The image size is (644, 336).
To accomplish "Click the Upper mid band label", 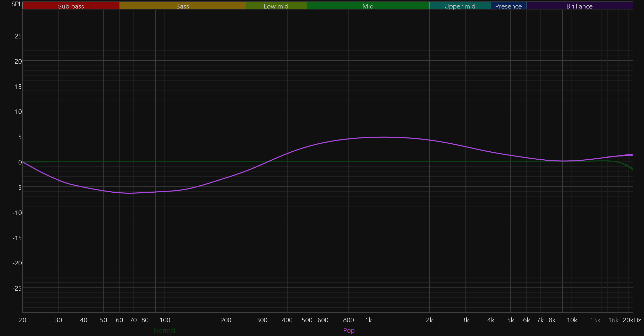I will coord(460,6).
